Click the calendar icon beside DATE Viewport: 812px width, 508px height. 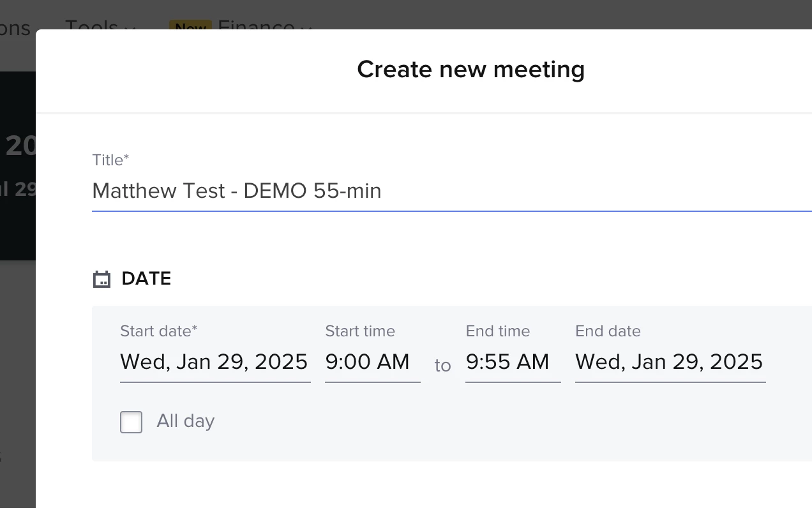click(101, 280)
